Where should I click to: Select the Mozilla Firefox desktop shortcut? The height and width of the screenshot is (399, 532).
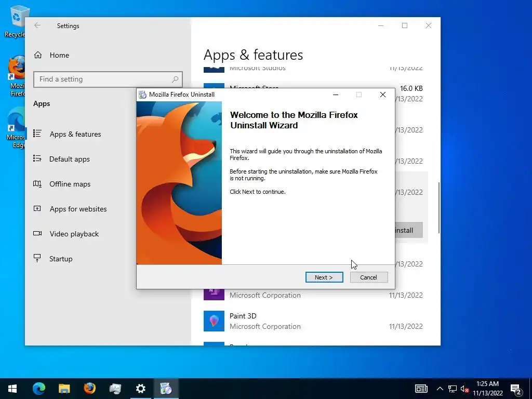click(x=16, y=76)
